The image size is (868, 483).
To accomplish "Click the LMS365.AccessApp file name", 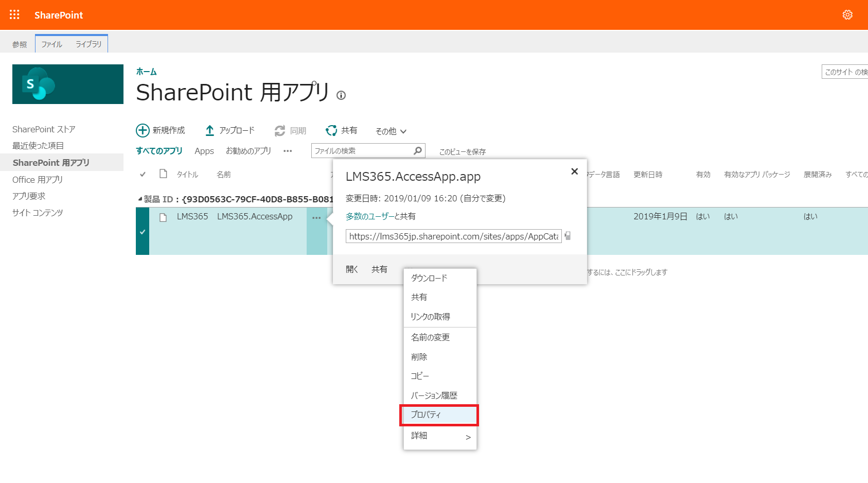I will [x=255, y=216].
